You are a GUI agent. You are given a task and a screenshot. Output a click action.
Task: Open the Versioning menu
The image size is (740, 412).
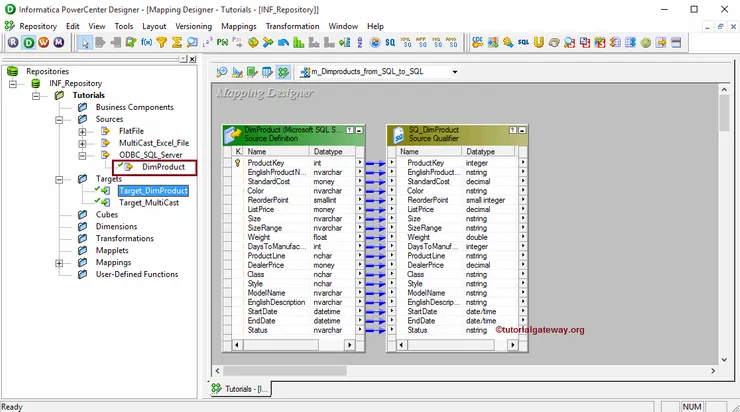click(x=193, y=26)
